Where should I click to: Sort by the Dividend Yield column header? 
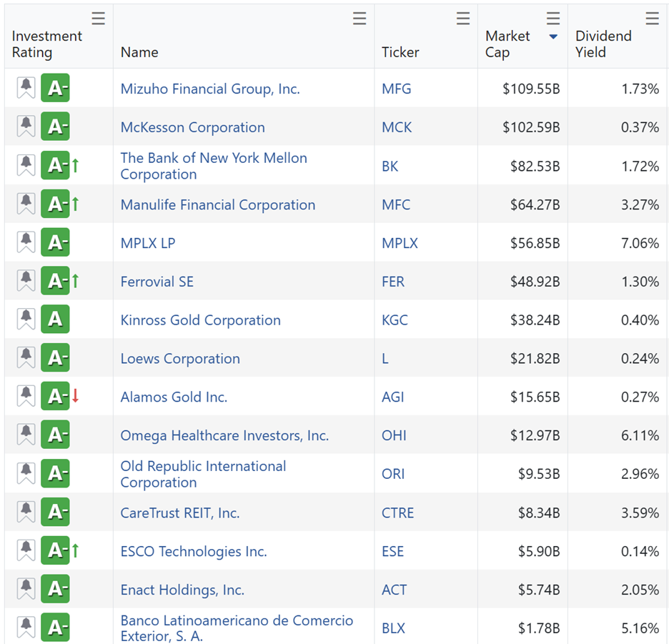[603, 44]
